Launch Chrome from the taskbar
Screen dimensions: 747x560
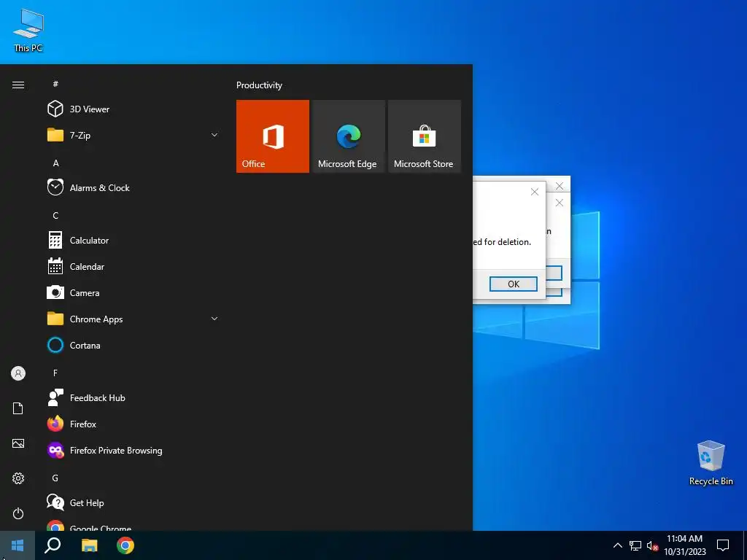coord(125,545)
